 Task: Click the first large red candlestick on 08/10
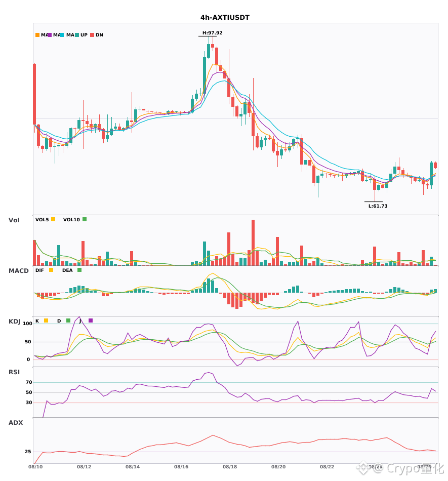tap(34, 94)
